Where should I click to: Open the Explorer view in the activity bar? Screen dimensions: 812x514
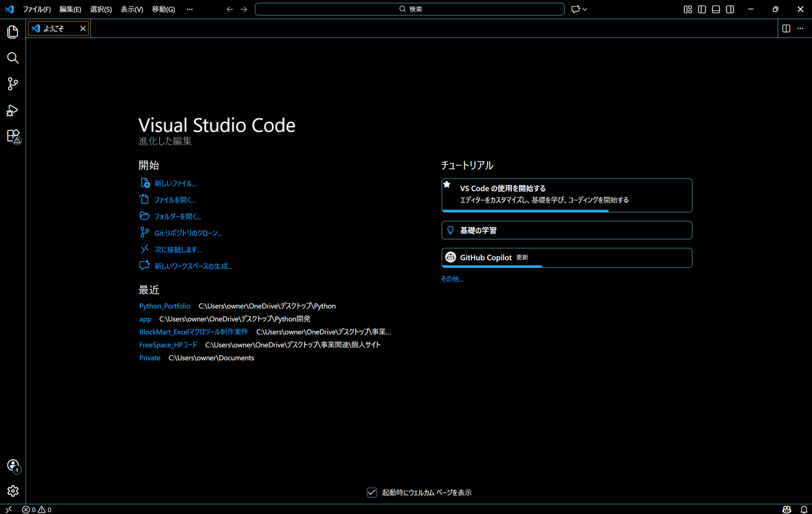pos(12,31)
